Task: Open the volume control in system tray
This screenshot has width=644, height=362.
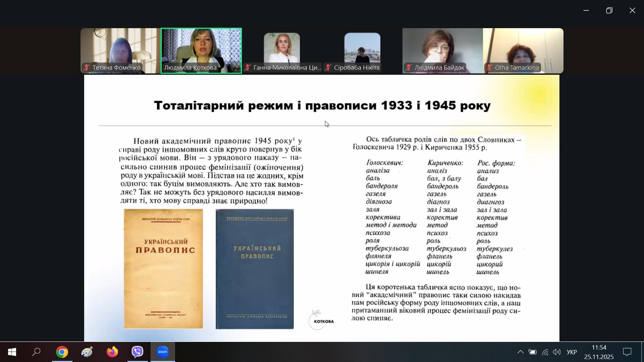Action: coord(557,352)
